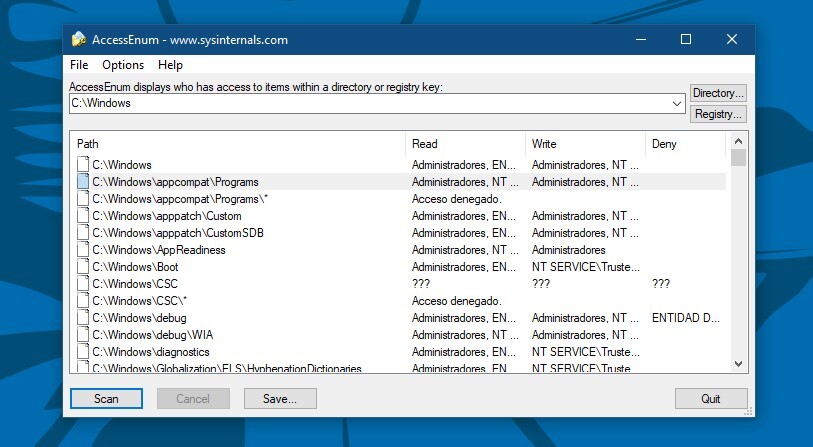Image resolution: width=813 pixels, height=447 pixels.
Task: Click '???' Write cell in CSC row
Action: [540, 284]
